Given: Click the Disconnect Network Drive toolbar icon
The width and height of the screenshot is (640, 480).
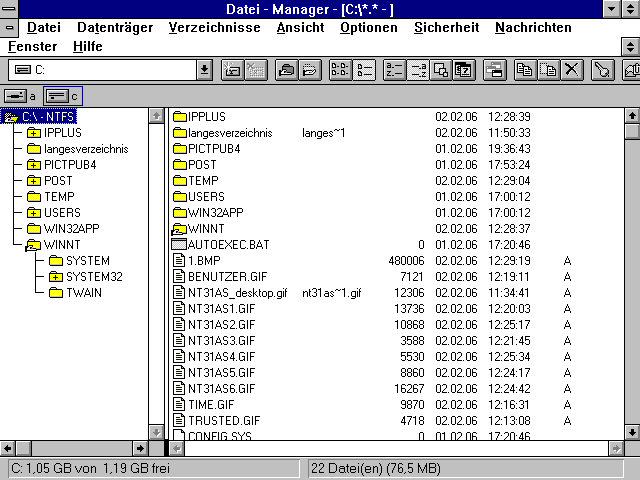Looking at the screenshot, I should tap(256, 70).
